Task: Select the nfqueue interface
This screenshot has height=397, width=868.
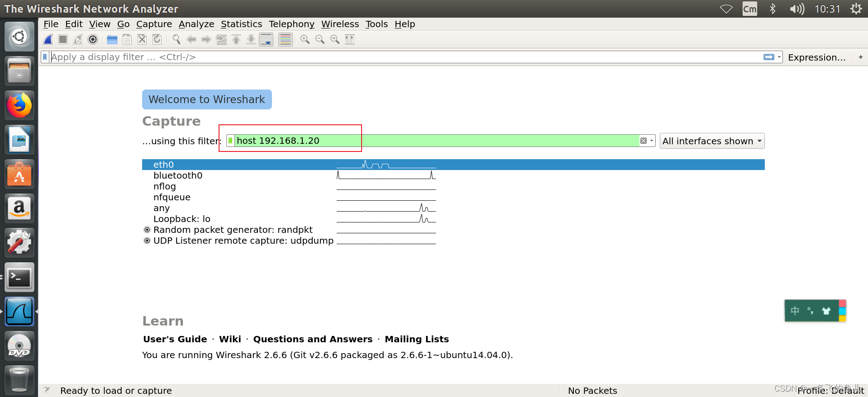Action: (453, 197)
